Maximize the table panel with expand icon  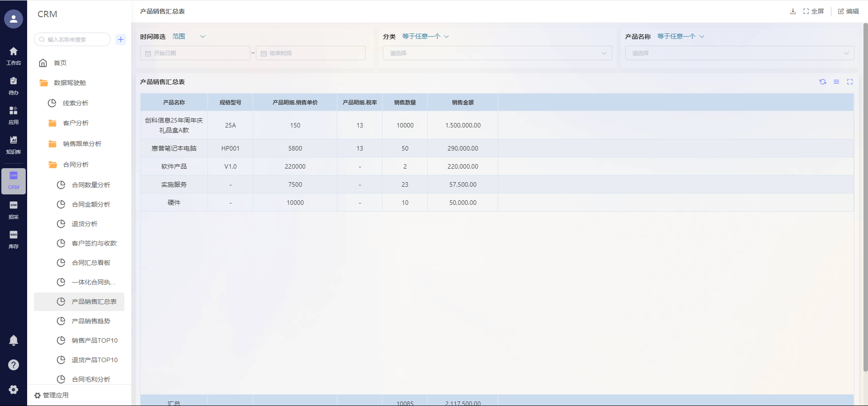[849, 82]
